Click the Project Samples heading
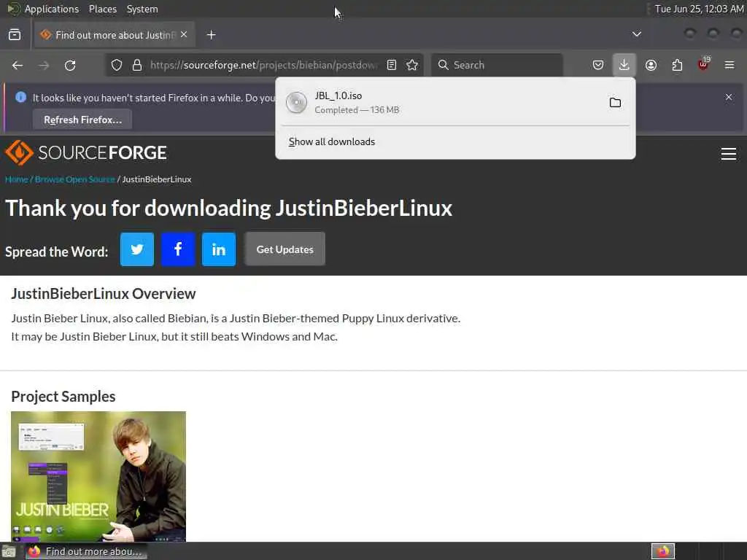Image resolution: width=747 pixels, height=560 pixels. tap(63, 397)
